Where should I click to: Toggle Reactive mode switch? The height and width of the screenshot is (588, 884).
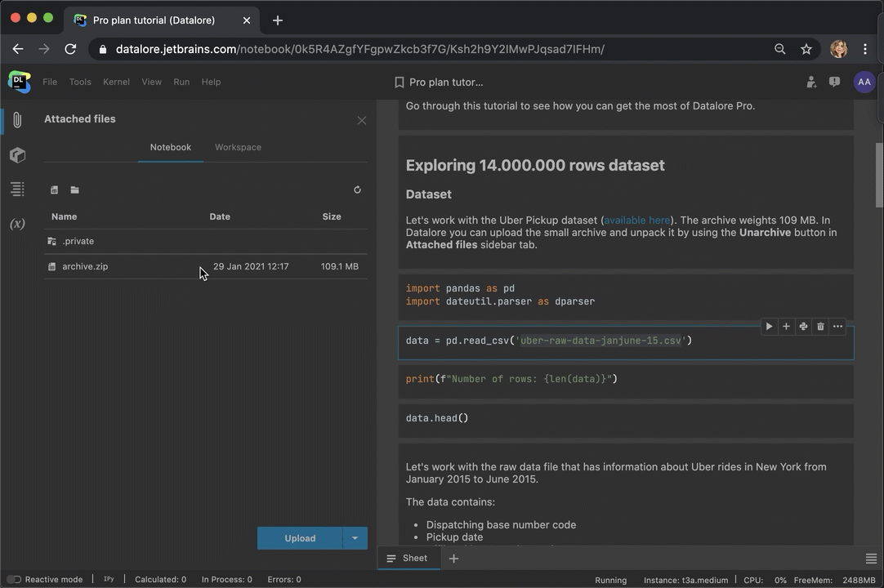[14, 580]
